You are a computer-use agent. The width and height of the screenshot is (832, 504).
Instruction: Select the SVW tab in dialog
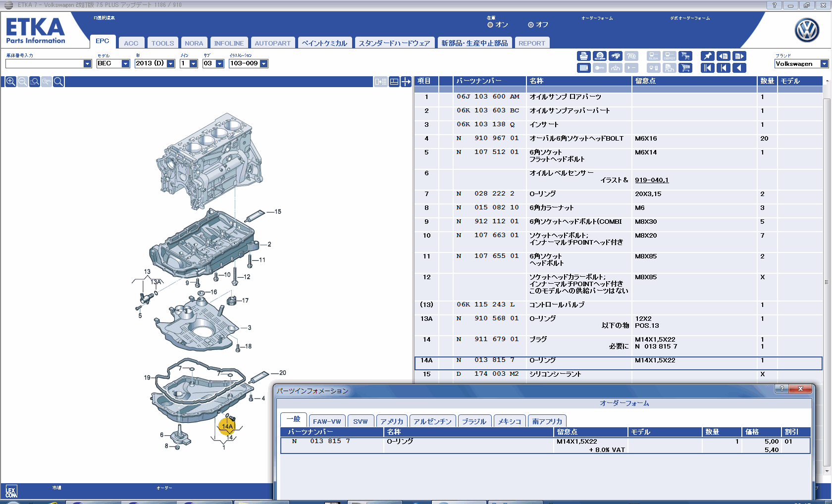pos(361,421)
